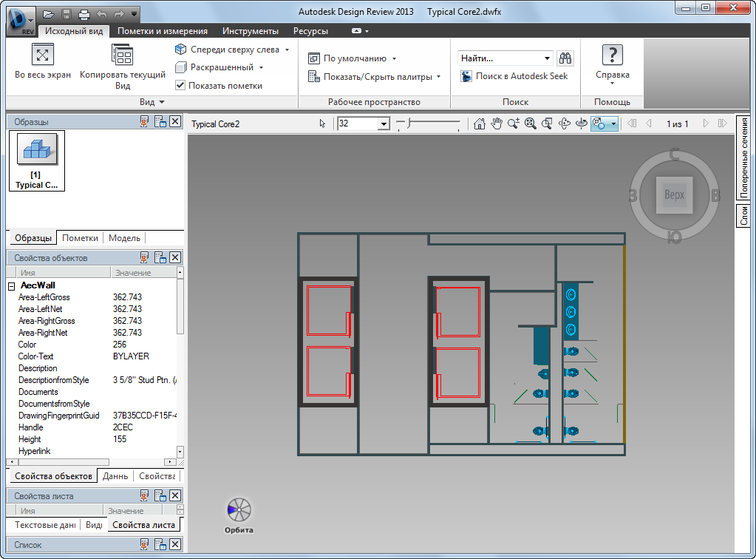Open the quick access toolbar customize arrow
This screenshot has width=756, height=559.
click(x=134, y=14)
